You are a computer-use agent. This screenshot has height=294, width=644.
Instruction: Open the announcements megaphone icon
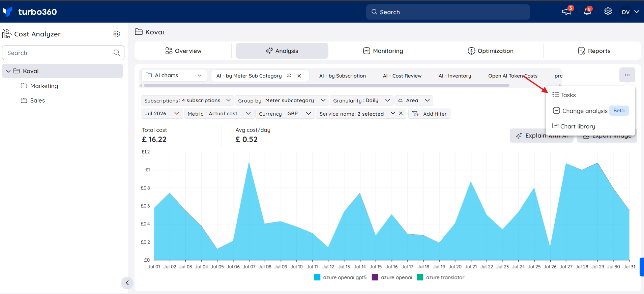click(x=567, y=12)
